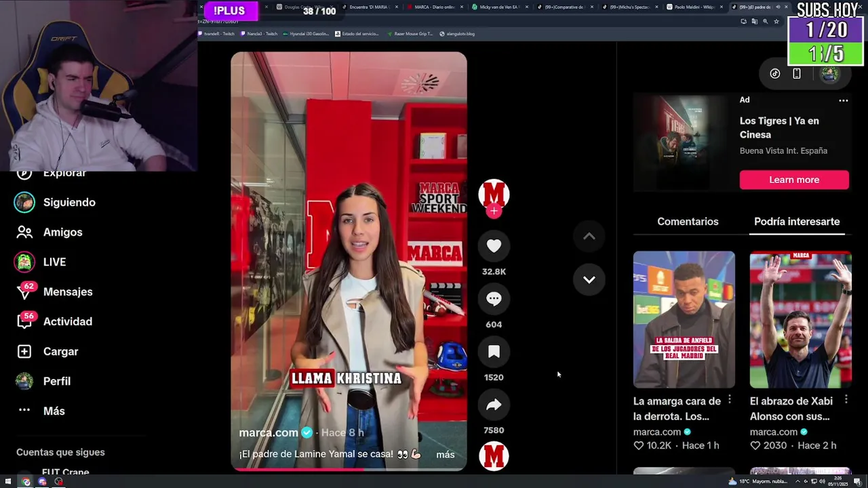The width and height of the screenshot is (868, 488).
Task: Open the 'Los Tigres | Ya en Cinesa' title
Action: point(779,127)
